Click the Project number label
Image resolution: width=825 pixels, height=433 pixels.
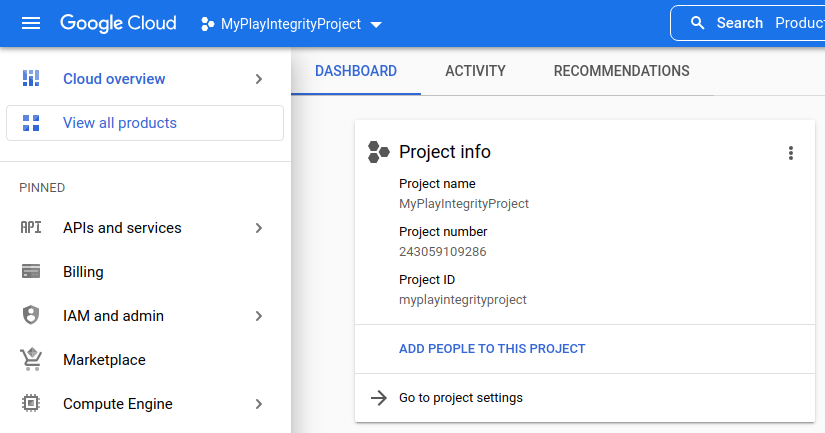point(443,231)
